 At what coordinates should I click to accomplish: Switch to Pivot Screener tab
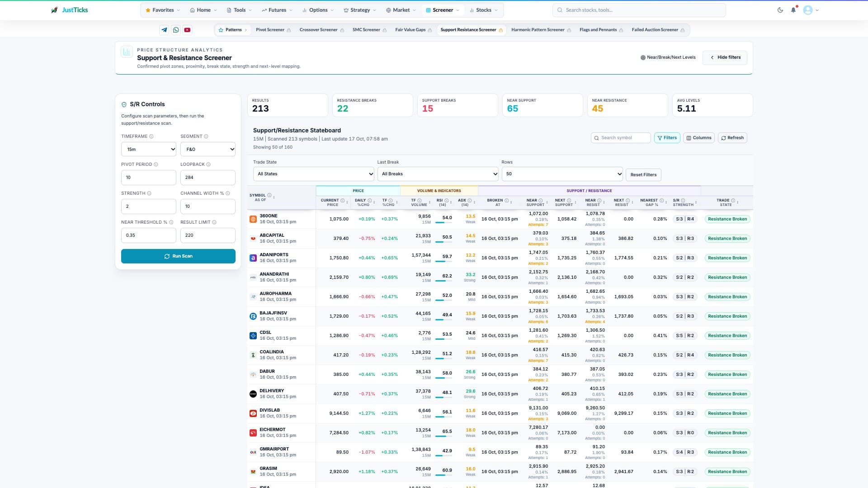coord(273,30)
